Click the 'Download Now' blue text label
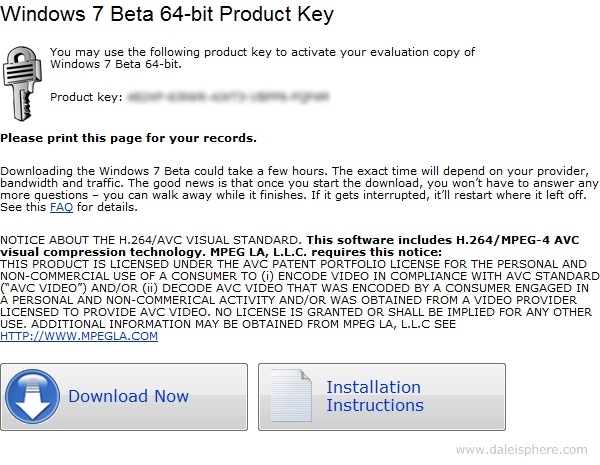600x465 pixels. tap(129, 396)
